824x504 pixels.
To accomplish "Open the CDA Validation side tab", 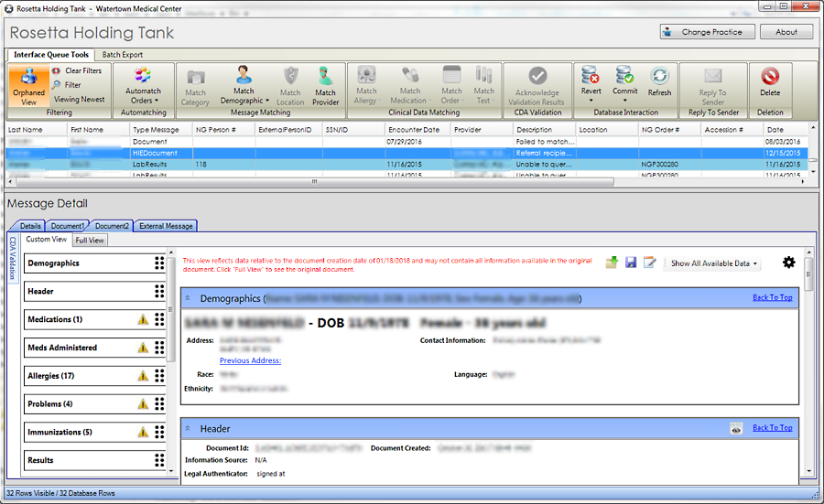I will [x=13, y=258].
